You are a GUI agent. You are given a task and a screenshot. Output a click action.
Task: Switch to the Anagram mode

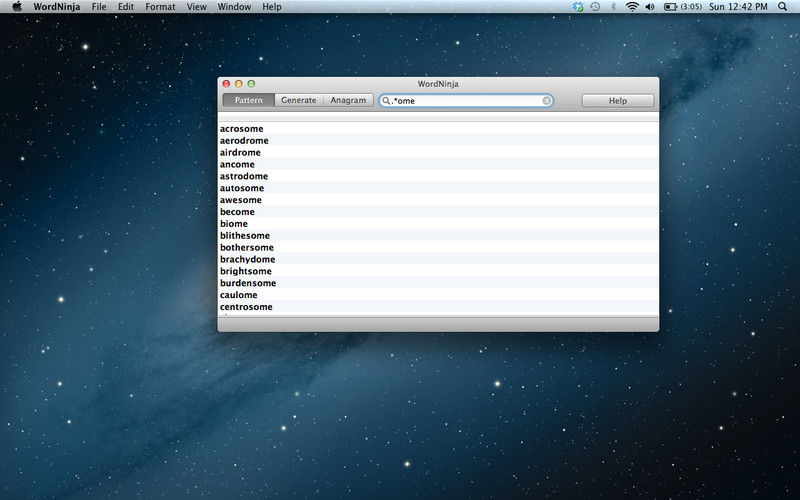pyautogui.click(x=348, y=100)
